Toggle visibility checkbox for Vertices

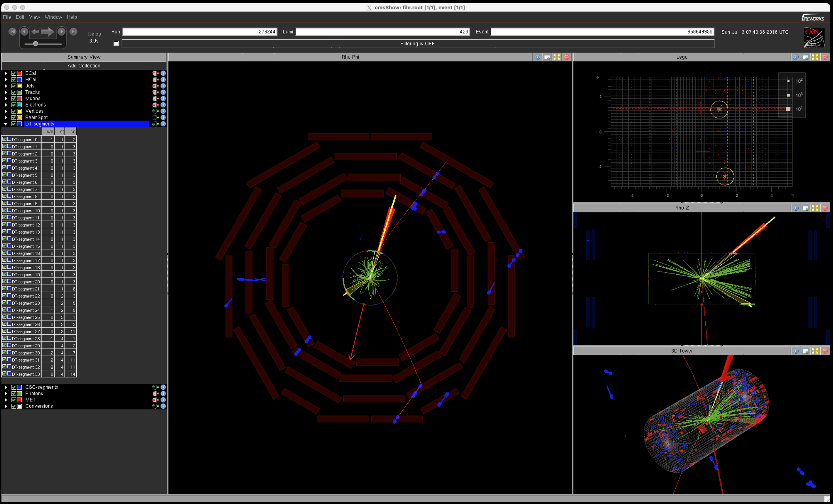click(x=14, y=111)
